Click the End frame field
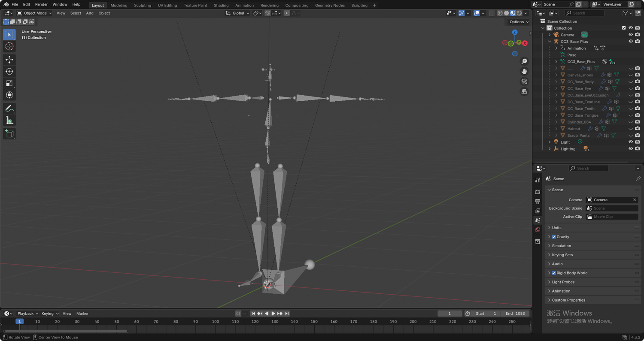Viewport: 644px width, 341px height. tap(515, 314)
